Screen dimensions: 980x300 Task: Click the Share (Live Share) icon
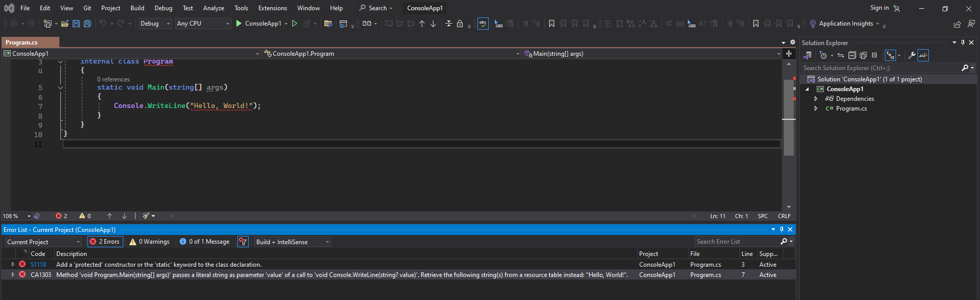pos(957,24)
